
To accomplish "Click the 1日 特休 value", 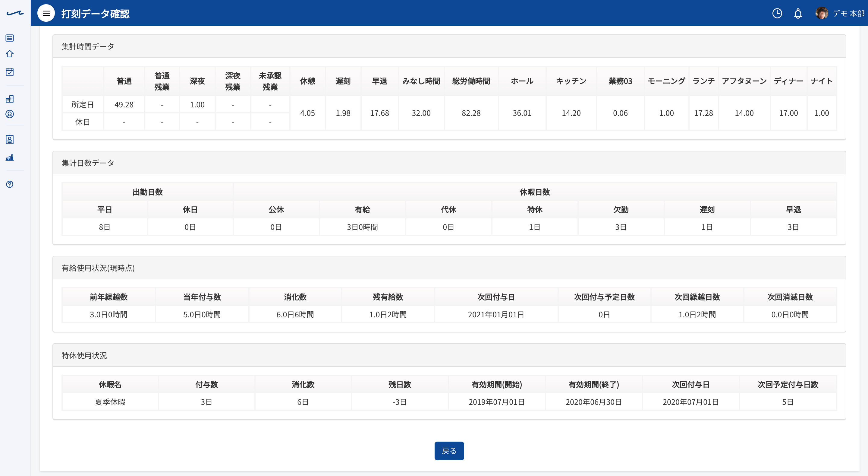I will coord(534,227).
